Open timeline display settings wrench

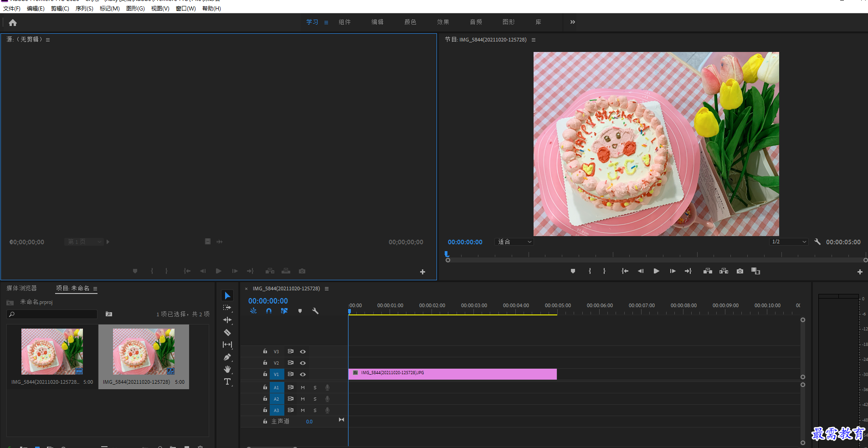[x=315, y=311]
